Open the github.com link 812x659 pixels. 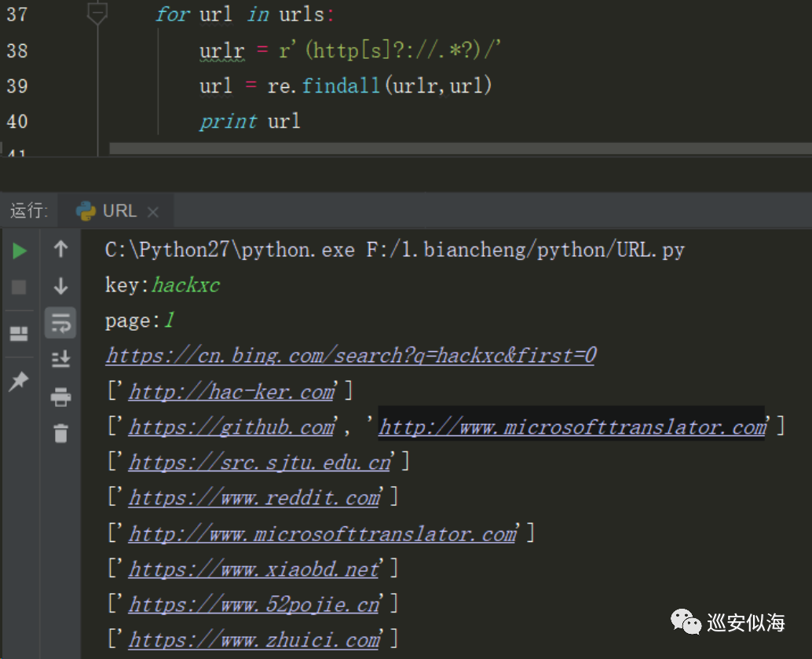(232, 427)
